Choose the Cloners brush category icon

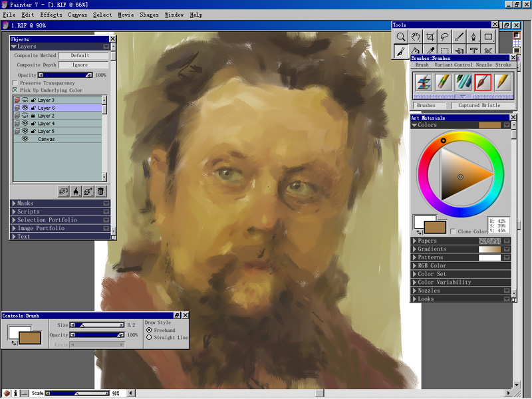(x=424, y=82)
